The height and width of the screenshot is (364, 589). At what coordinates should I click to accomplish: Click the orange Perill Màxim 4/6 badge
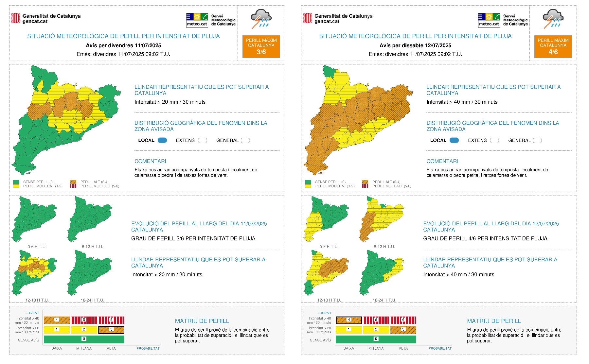(553, 46)
